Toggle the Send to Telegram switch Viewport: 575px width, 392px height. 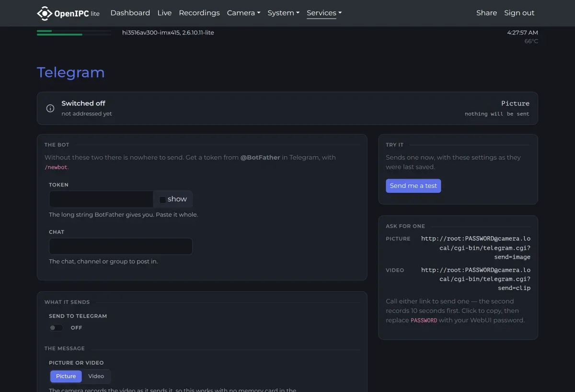point(56,328)
